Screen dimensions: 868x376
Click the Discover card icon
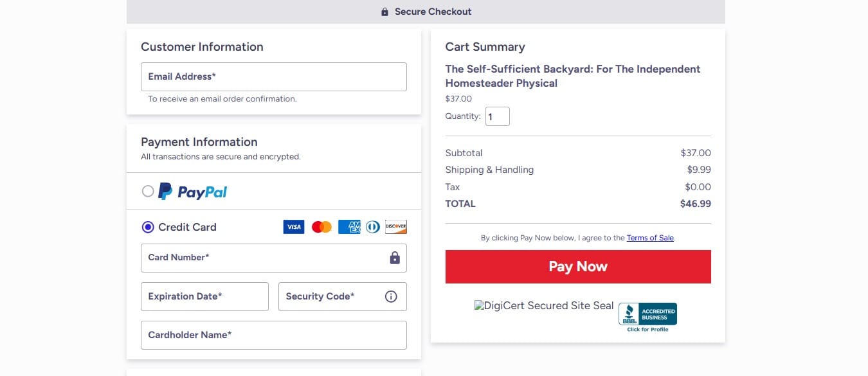(396, 227)
